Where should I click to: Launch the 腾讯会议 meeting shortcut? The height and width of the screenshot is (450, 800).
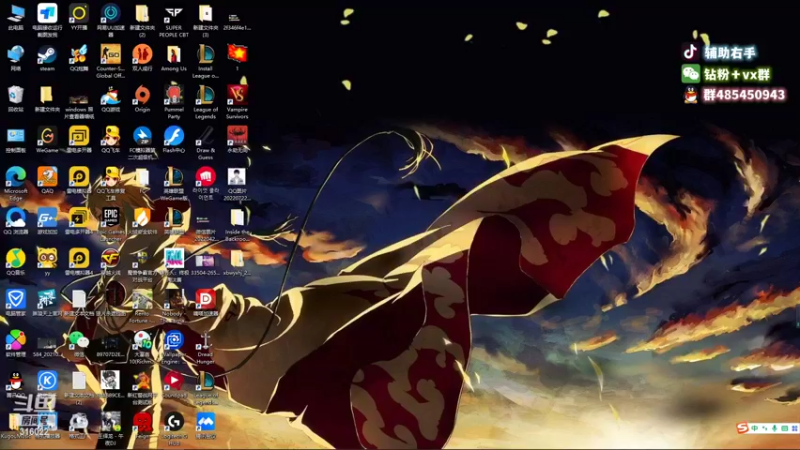click(x=205, y=426)
